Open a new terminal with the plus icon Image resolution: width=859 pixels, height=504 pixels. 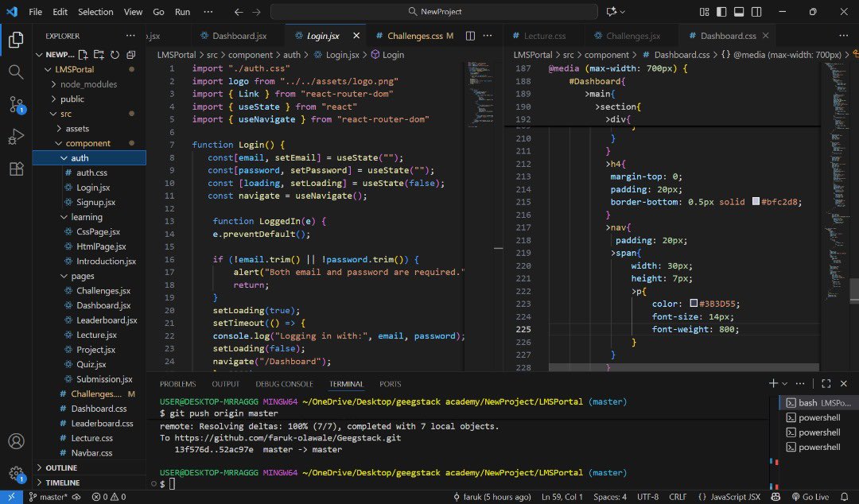(773, 383)
